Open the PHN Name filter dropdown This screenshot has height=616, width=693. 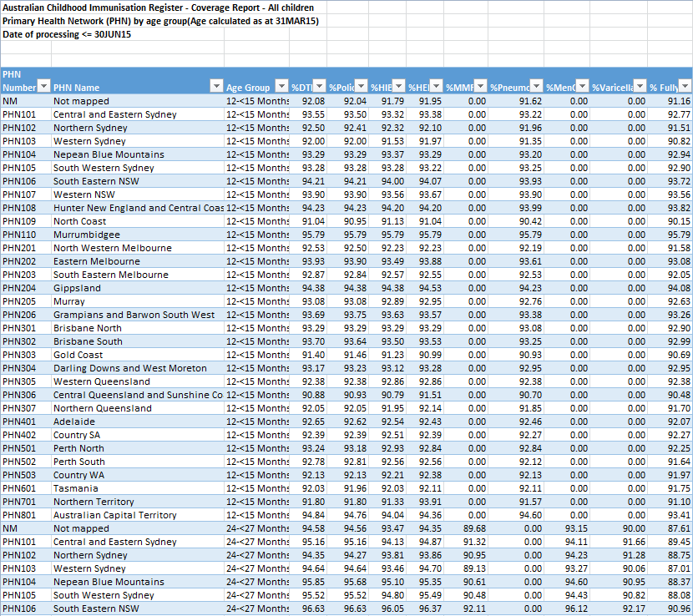click(216, 85)
